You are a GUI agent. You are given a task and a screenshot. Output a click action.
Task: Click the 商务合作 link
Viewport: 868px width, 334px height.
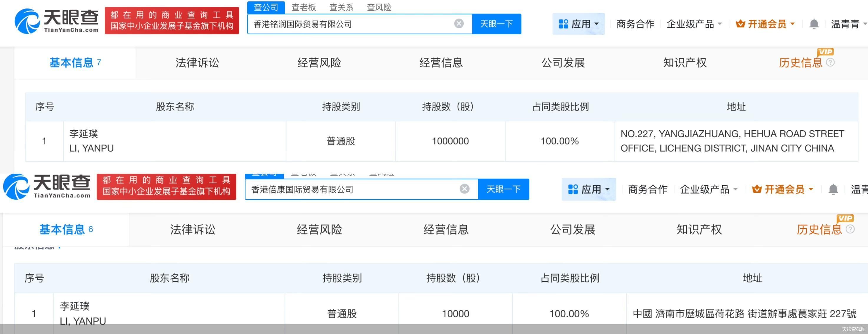tap(635, 24)
